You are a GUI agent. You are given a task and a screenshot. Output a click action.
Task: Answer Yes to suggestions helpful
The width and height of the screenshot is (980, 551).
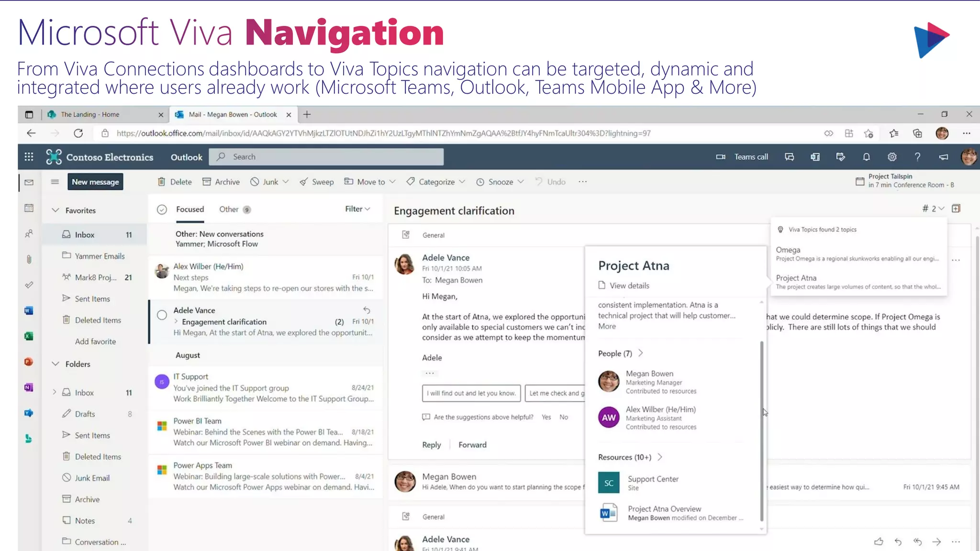tap(546, 417)
